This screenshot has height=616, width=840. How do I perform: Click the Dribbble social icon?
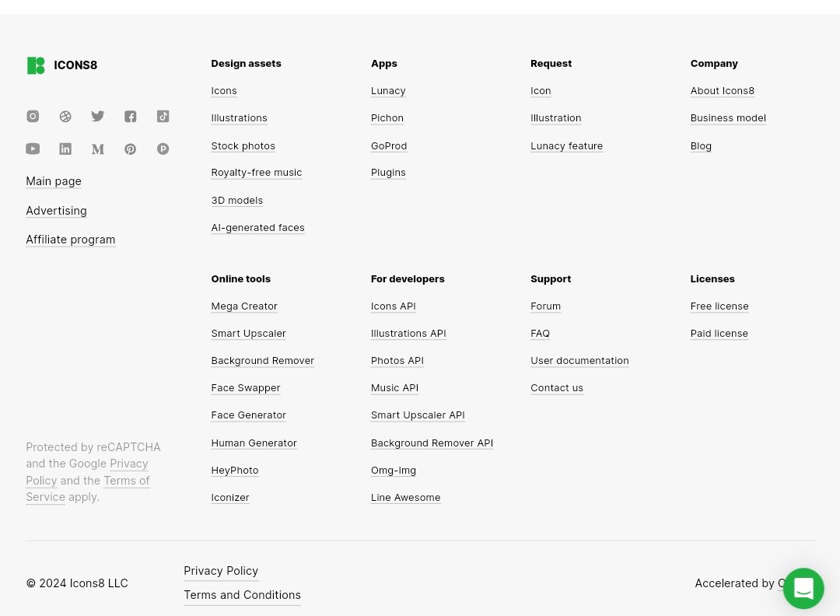(x=65, y=116)
